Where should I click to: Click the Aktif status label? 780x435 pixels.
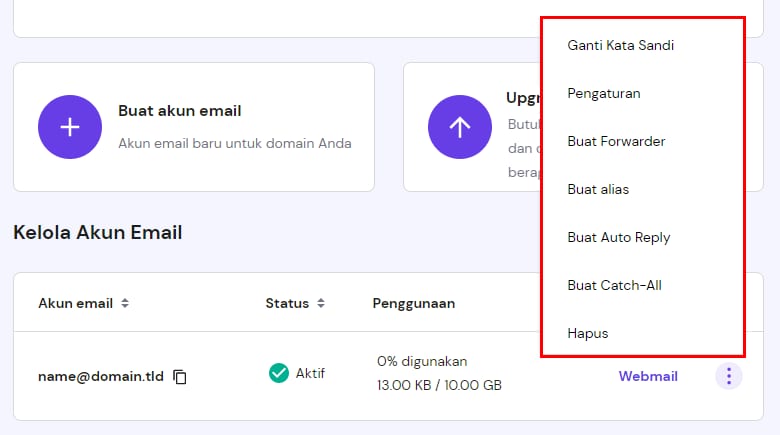pyautogui.click(x=310, y=373)
